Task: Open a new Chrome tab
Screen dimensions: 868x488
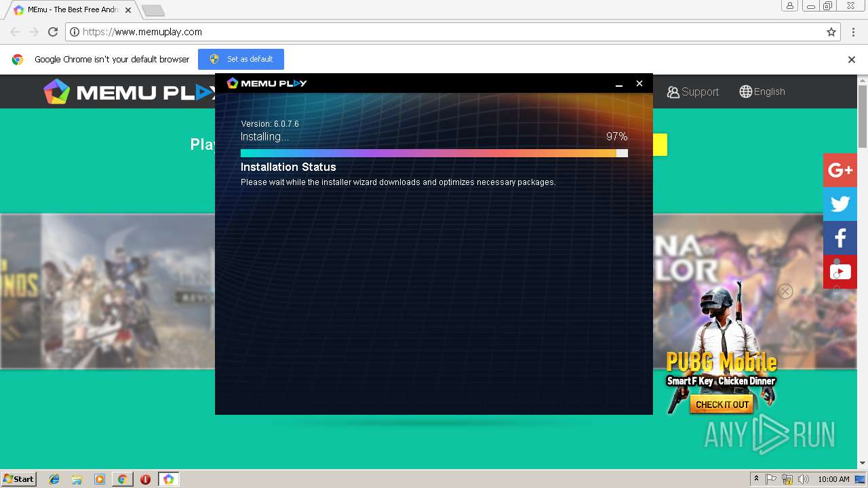Action: 153,10
